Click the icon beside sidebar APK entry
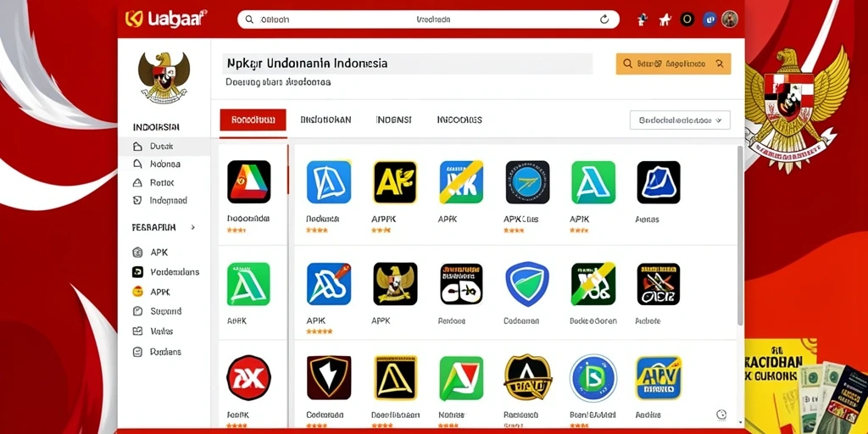Screen dimensions: 868x434 click(138, 253)
